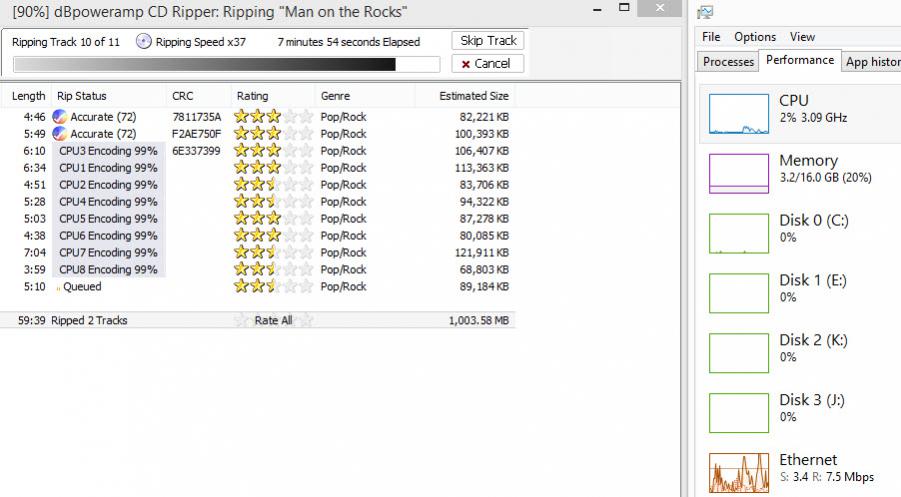
Task: Click the Task Manager icon in the title bar
Action: click(706, 12)
